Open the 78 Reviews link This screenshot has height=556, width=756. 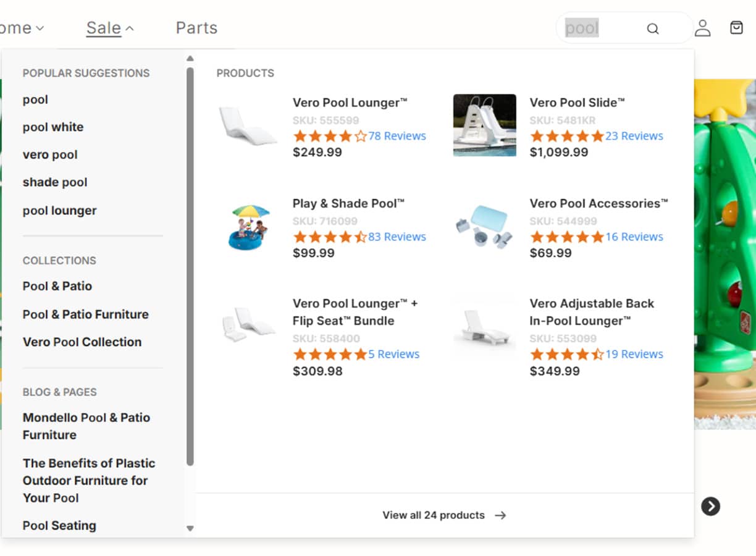point(397,136)
